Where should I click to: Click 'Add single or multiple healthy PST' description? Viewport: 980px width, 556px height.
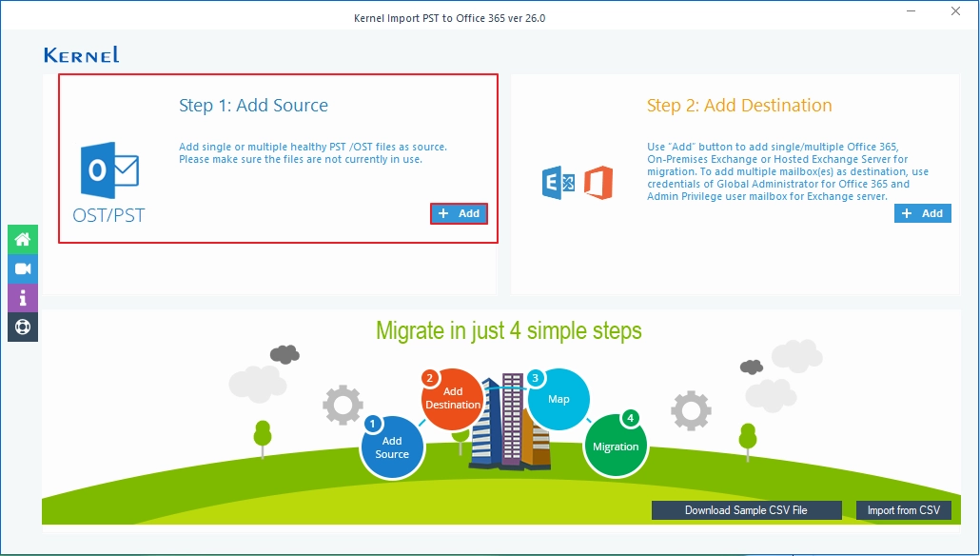(x=312, y=153)
